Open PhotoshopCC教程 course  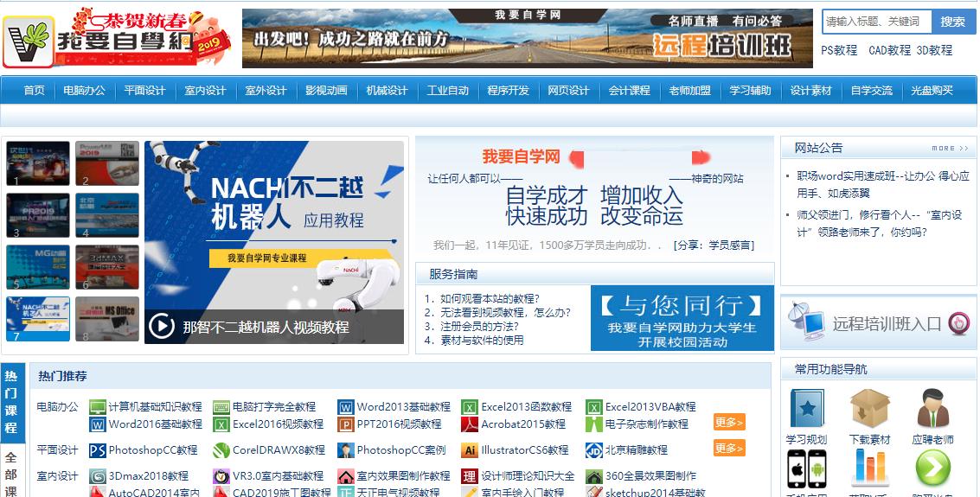pos(153,450)
